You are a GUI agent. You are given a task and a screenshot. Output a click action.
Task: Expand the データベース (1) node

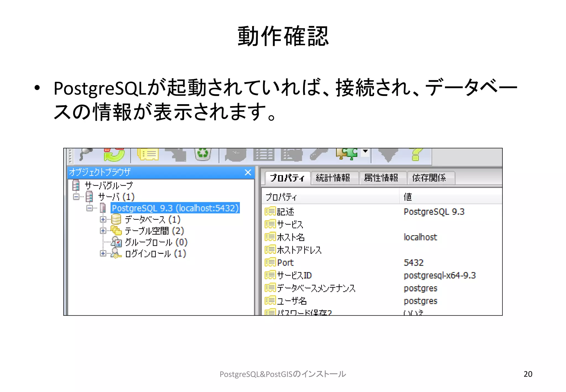[x=103, y=219]
